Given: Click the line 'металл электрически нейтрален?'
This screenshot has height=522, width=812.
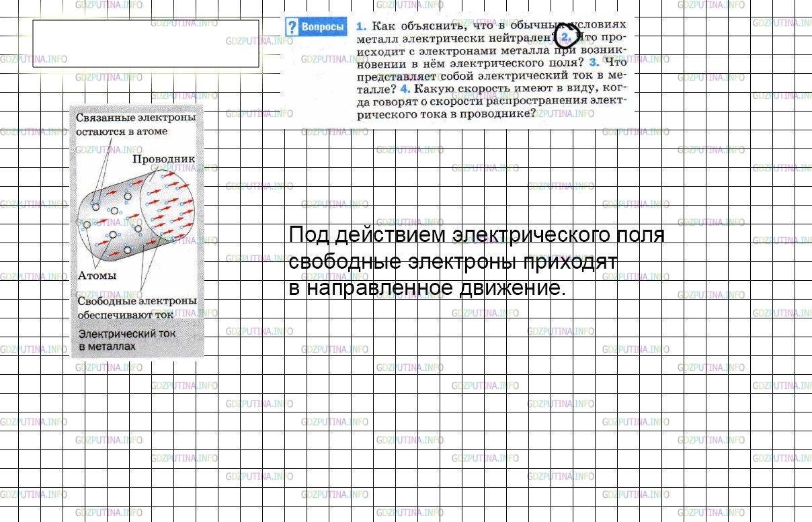Looking at the screenshot, I should [456, 38].
